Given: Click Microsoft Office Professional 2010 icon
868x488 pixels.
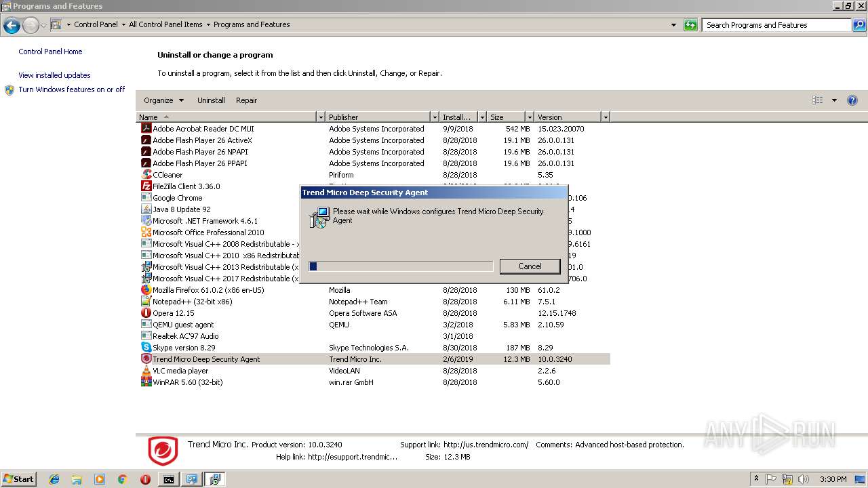Looking at the screenshot, I should point(145,232).
